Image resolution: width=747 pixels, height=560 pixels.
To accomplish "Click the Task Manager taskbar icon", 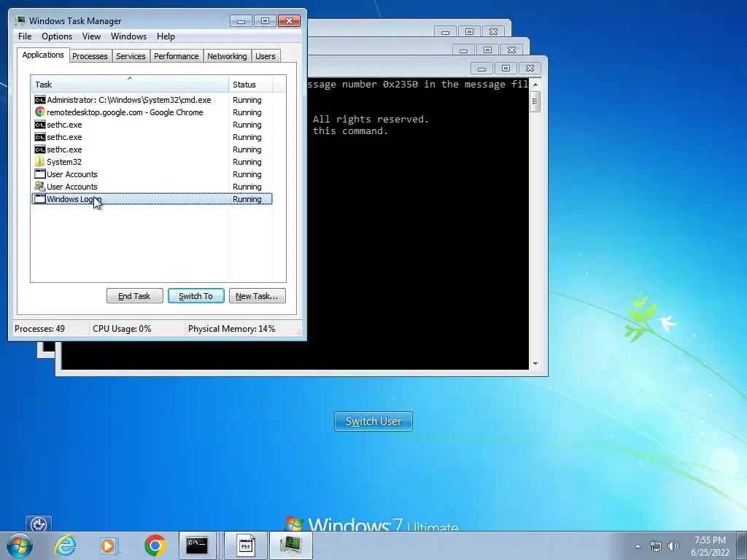I will click(x=291, y=545).
